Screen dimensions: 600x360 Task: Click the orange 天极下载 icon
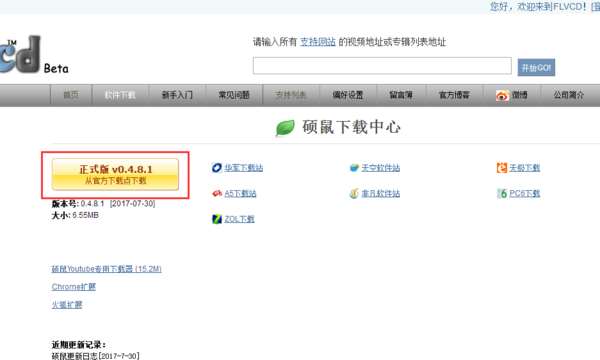tap(502, 168)
